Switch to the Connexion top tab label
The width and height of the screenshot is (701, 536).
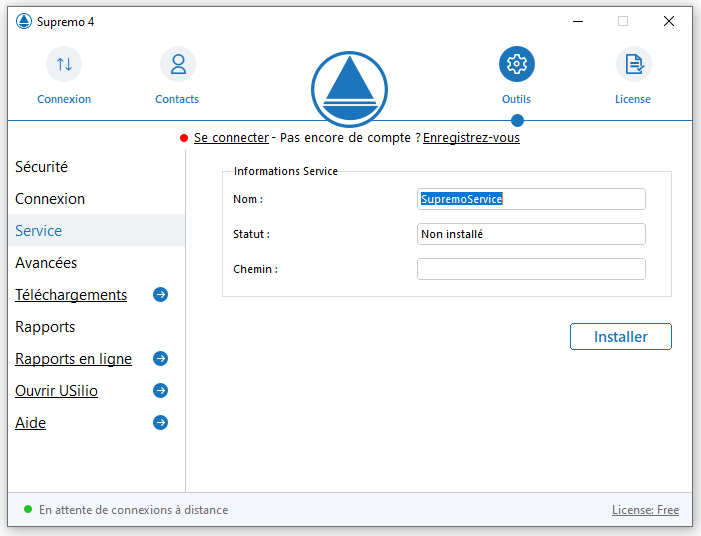64,99
